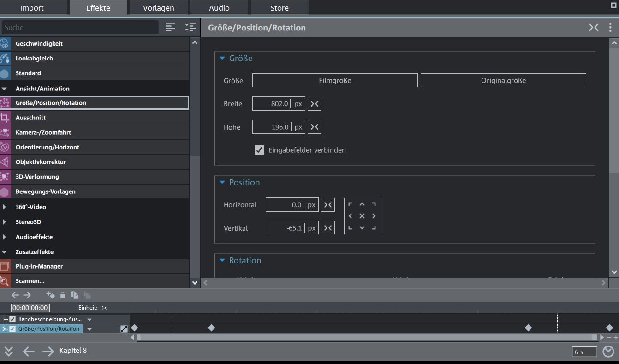
Task: Select the second keyframe diamond on the timeline
Action: (211, 328)
